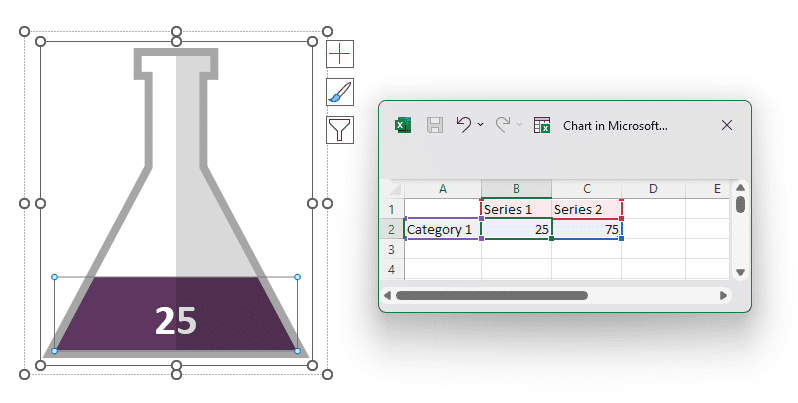Select column D header
The image size is (798, 403).
coord(653,189)
